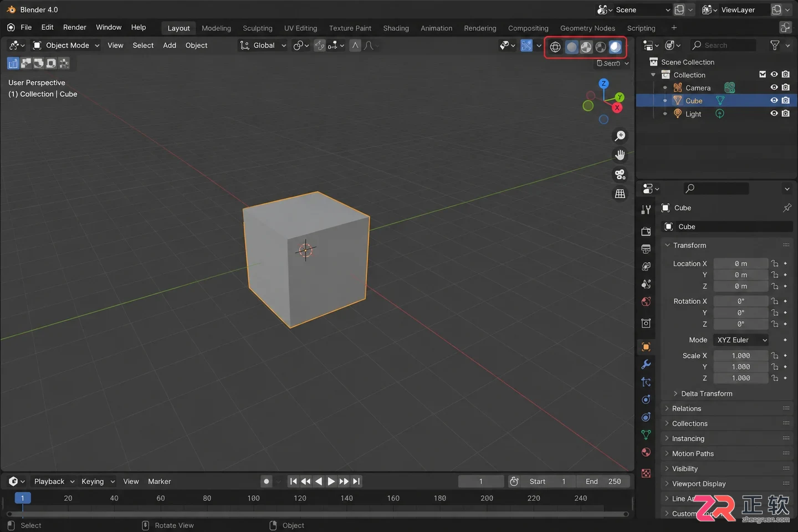Uncheck the Collection exclude checkbox
The width and height of the screenshot is (798, 532).
(763, 74)
